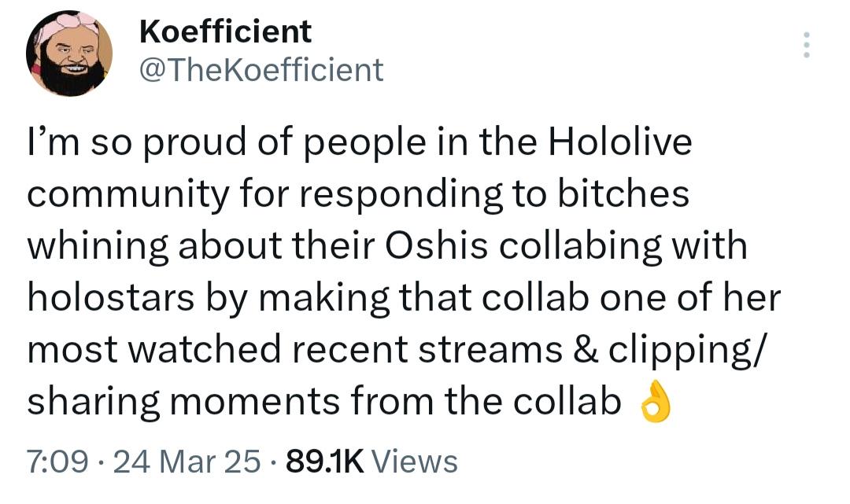Screen dimensions: 850x504
Task: Click the word clipping/ in tweet
Action: (694, 350)
